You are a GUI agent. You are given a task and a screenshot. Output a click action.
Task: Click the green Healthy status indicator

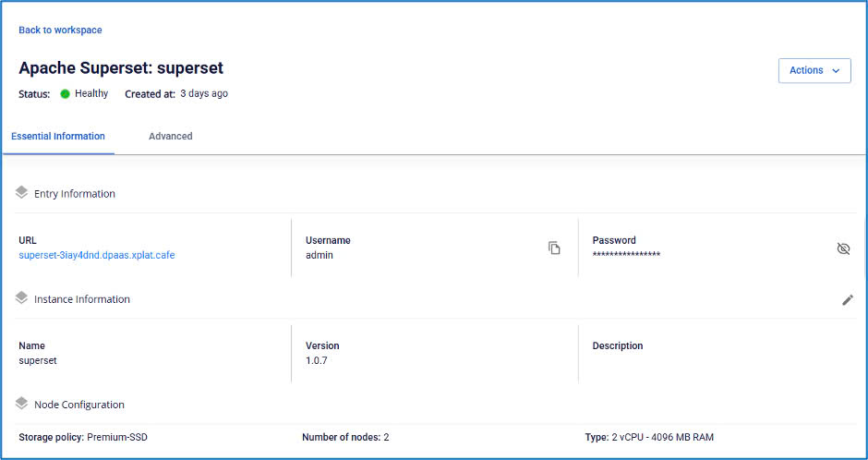pos(65,94)
